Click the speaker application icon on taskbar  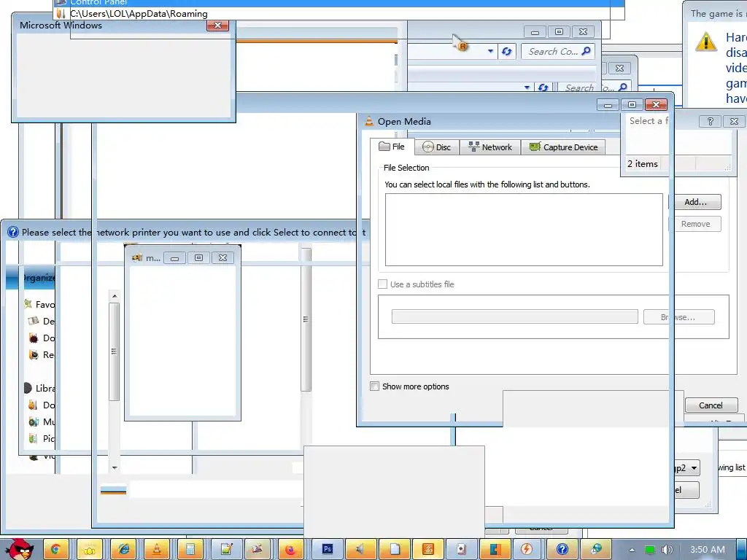click(x=360, y=550)
